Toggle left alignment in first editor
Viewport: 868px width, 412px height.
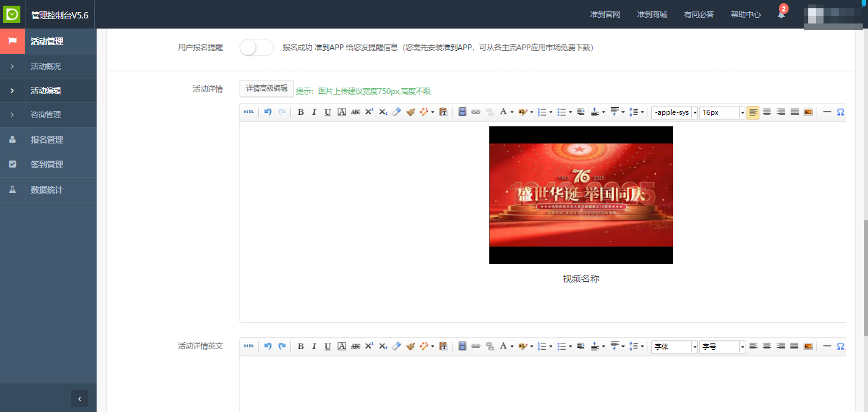(x=753, y=112)
